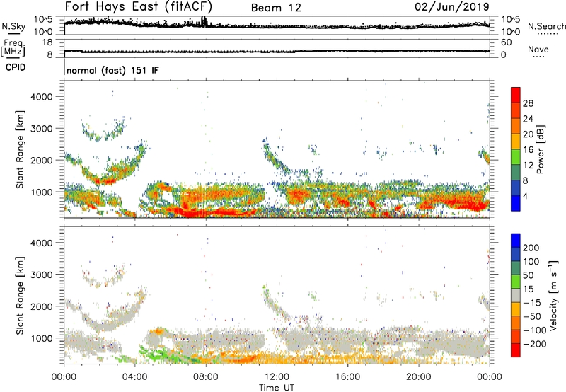Screen dimensions: 566x392
Task: Click the '04:00' time axis label
Action: [x=134, y=377]
